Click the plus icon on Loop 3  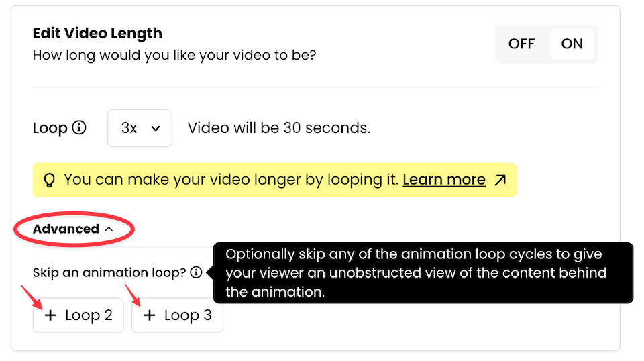[x=150, y=315]
